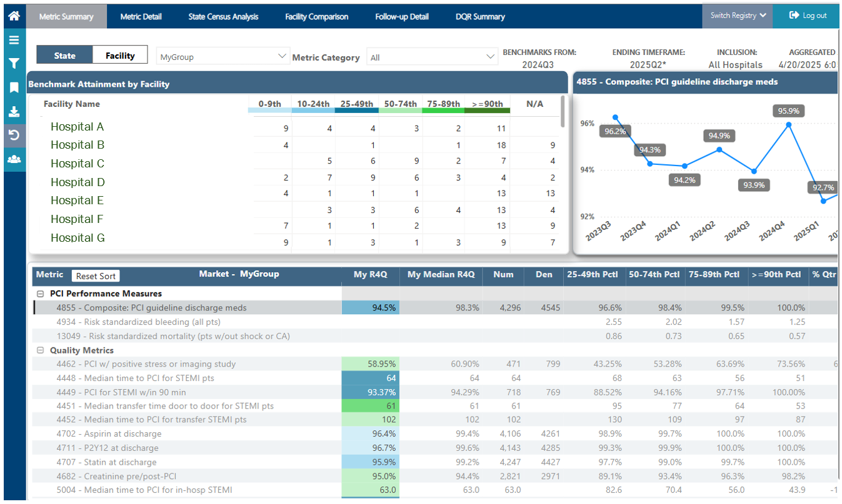Open the Metric Category dropdown

(432, 57)
